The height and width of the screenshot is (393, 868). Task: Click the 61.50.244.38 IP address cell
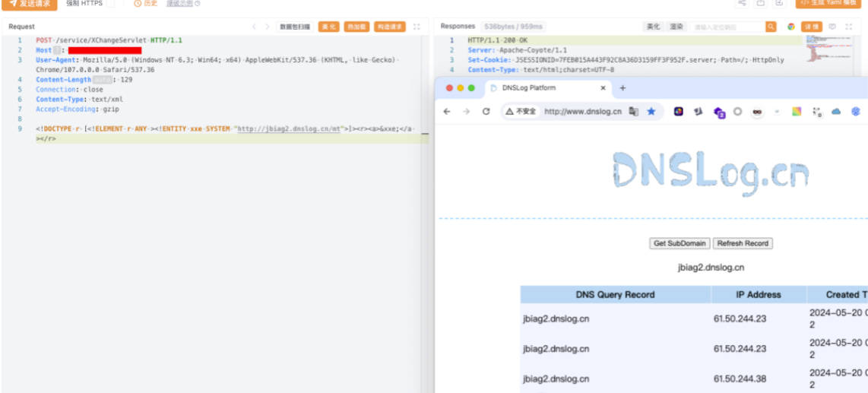(x=739, y=379)
